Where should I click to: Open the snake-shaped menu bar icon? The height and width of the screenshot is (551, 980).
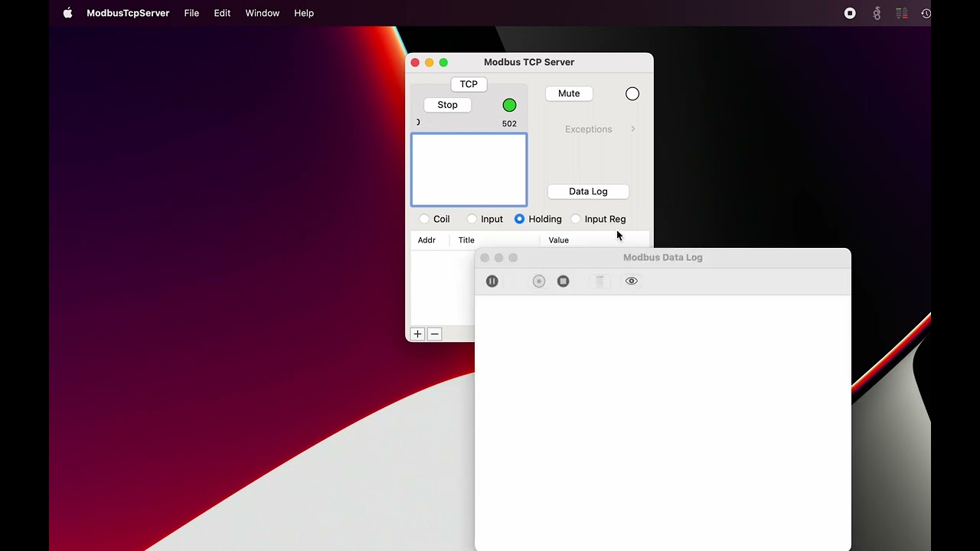click(x=877, y=13)
